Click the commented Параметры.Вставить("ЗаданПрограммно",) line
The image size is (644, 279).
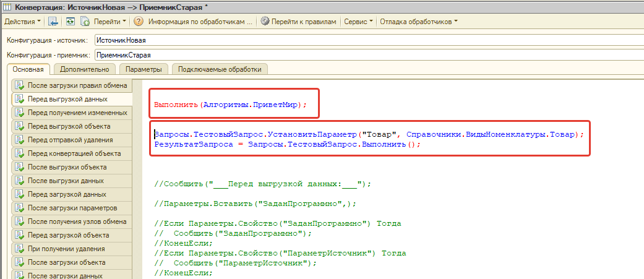[255, 204]
